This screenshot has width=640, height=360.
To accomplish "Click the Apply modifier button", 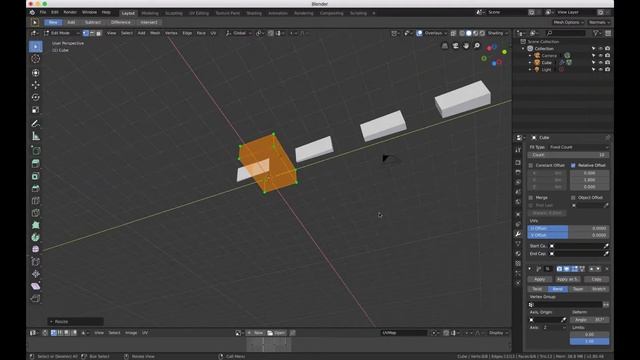I will tap(540, 279).
